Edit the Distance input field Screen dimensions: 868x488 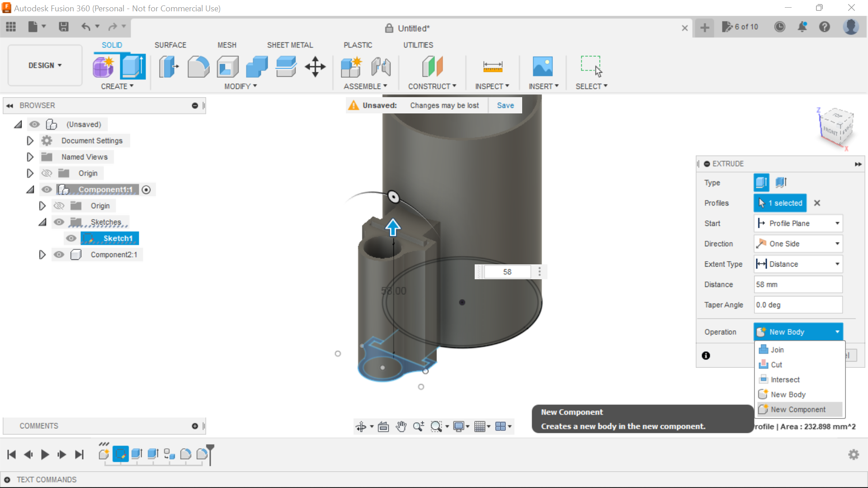(797, 284)
